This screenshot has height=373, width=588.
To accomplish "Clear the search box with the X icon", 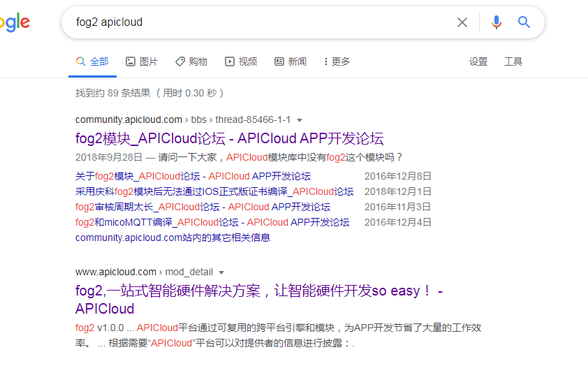I will [x=462, y=22].
